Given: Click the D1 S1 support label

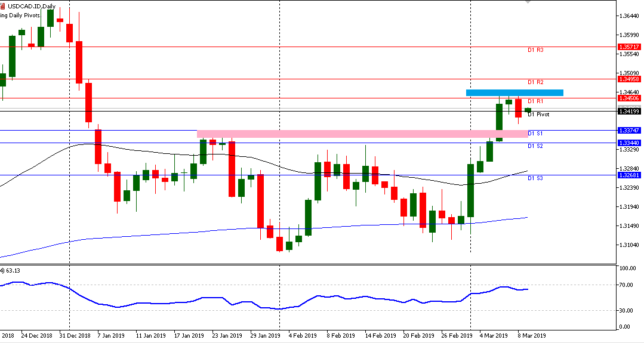Looking at the screenshot, I should click(535, 134).
